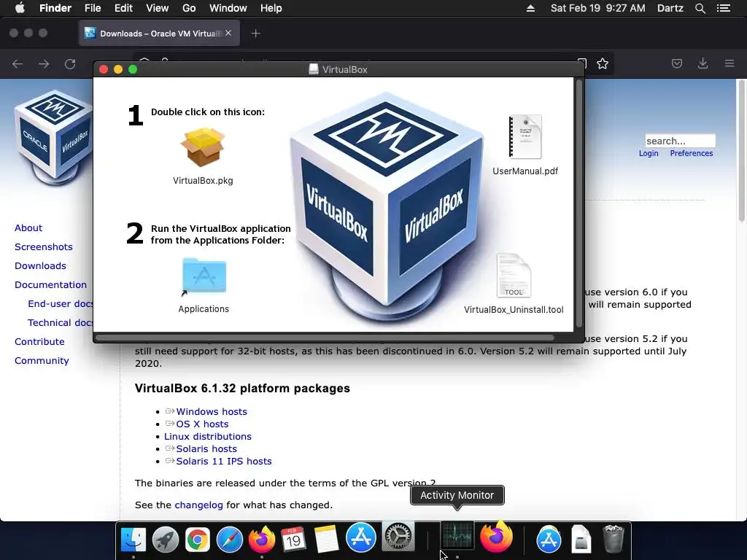This screenshot has height=560, width=747.
Task: Click the Firefox reload page button
Action: point(70,64)
